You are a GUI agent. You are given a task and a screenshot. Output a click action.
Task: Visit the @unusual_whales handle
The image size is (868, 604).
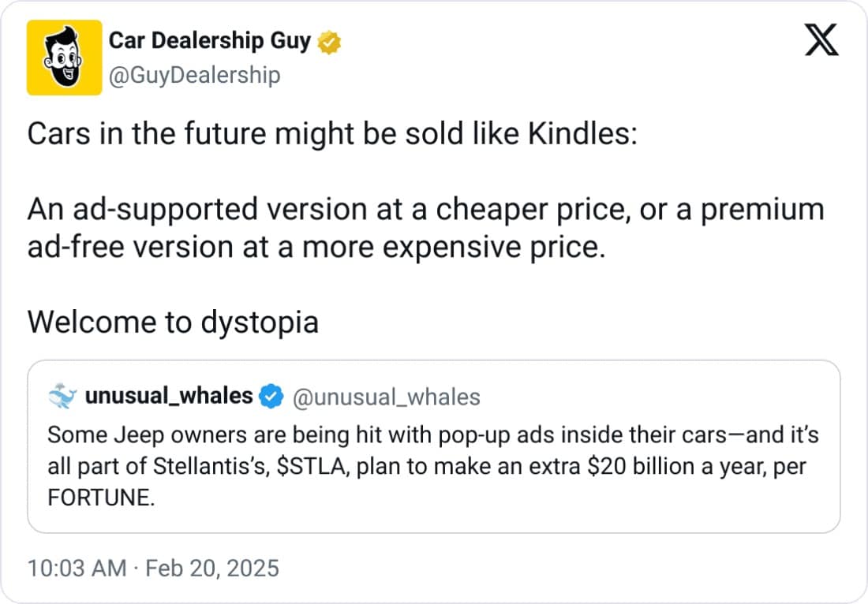click(386, 397)
